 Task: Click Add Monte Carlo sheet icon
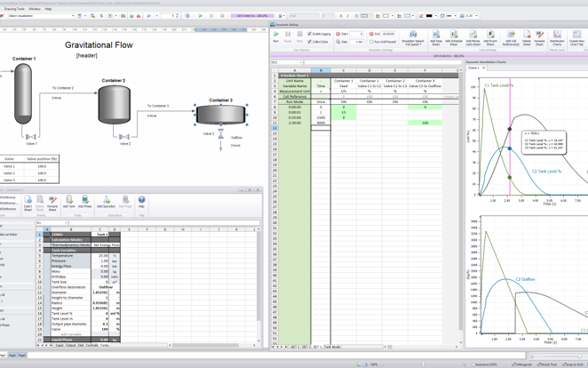[473, 38]
